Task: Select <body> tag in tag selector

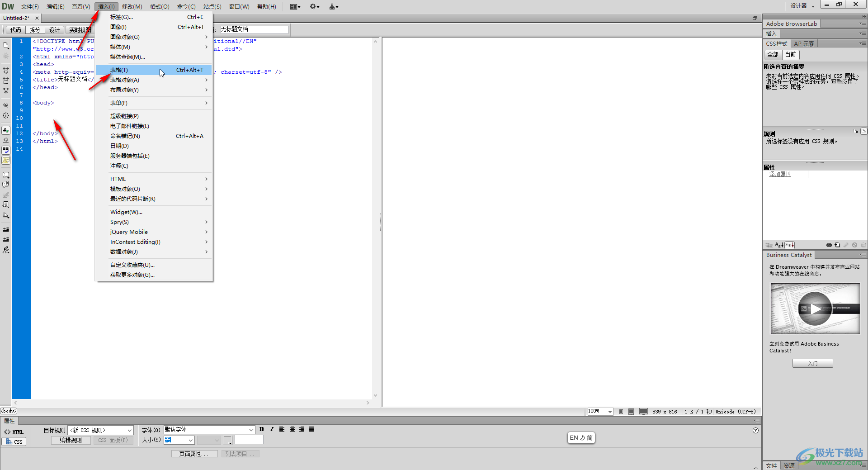Action: (x=9, y=411)
